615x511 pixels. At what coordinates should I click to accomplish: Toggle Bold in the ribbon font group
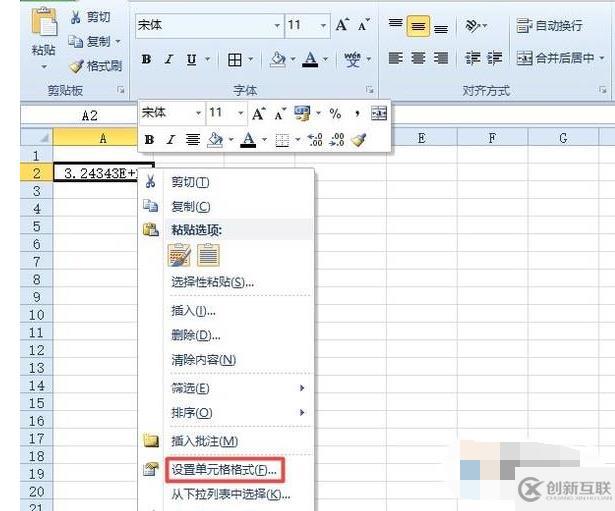pos(146,59)
